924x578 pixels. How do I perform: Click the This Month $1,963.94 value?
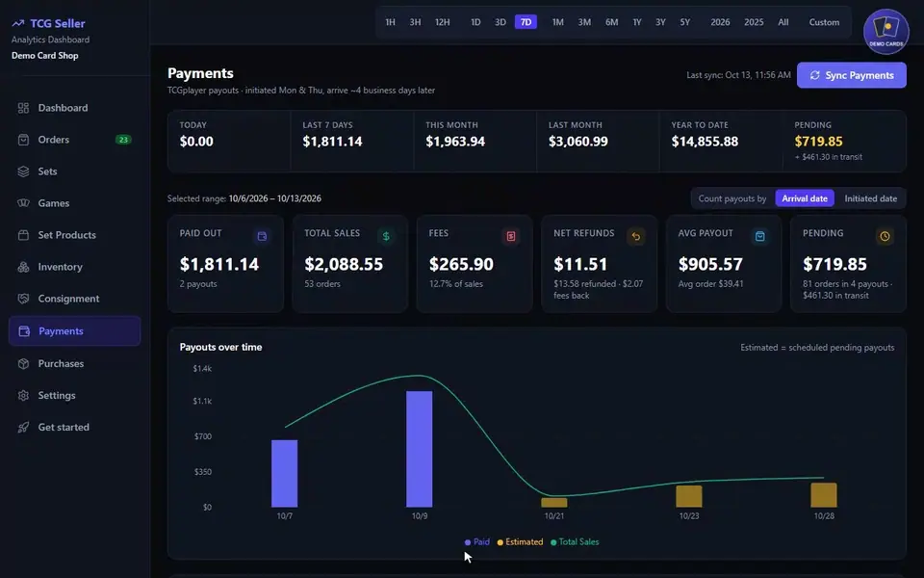tap(455, 142)
